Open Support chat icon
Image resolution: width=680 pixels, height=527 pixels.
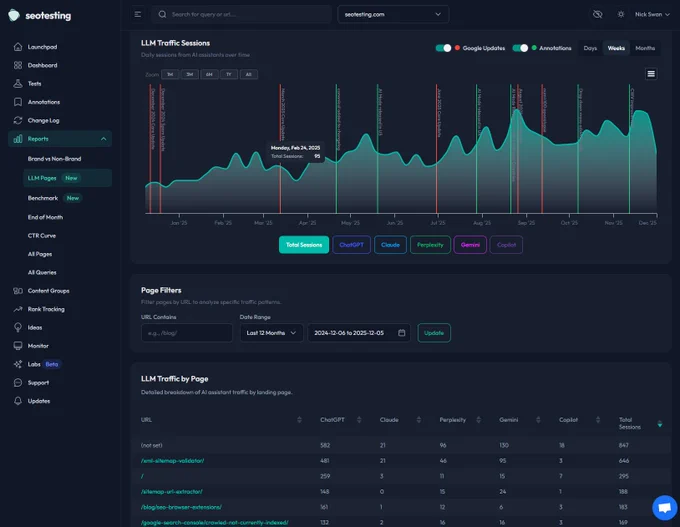click(18, 383)
